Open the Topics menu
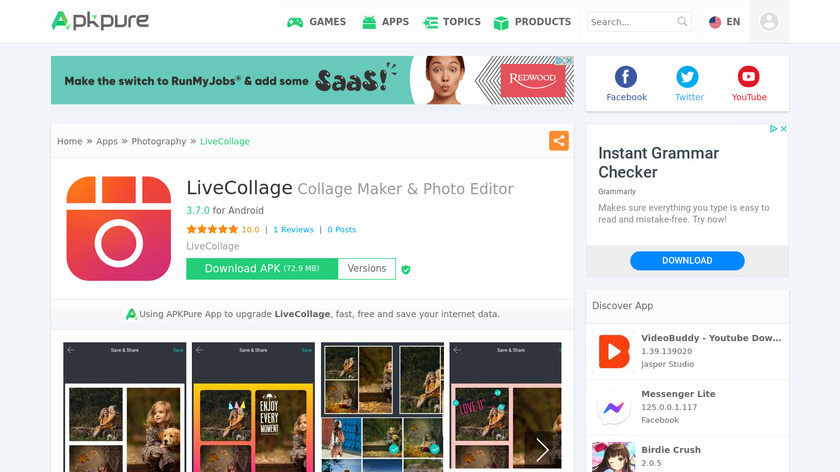The image size is (840, 472). (452, 22)
